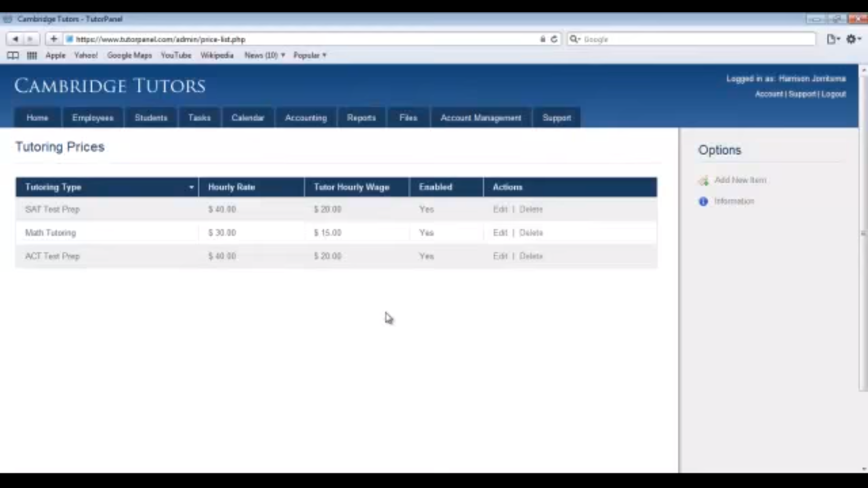Viewport: 868px width, 488px height.
Task: Open the Accounting navigation tab
Action: [306, 118]
